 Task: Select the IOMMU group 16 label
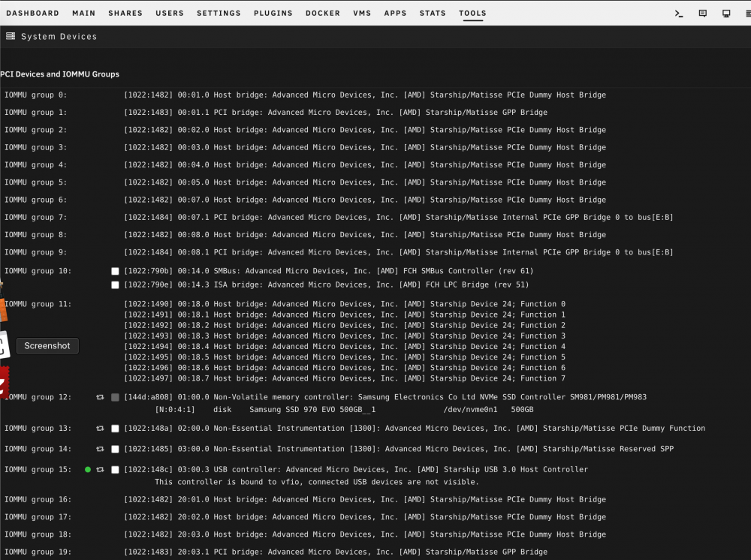pyautogui.click(x=38, y=499)
